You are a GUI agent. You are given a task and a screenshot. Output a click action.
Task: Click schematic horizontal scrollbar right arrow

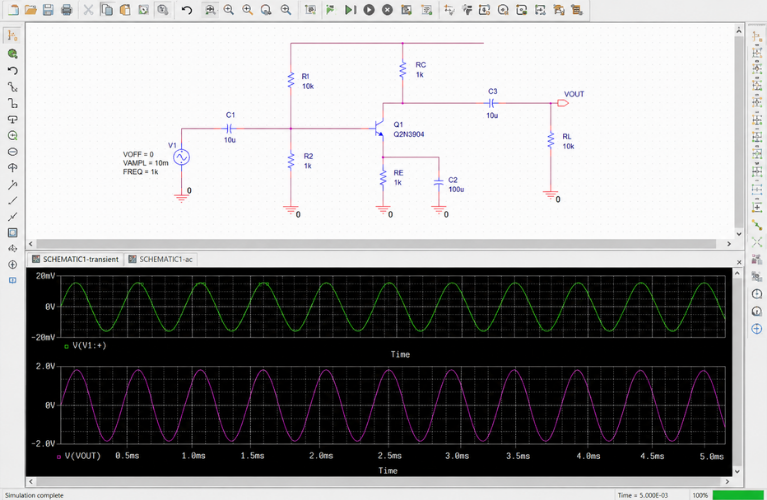pyautogui.click(x=729, y=244)
